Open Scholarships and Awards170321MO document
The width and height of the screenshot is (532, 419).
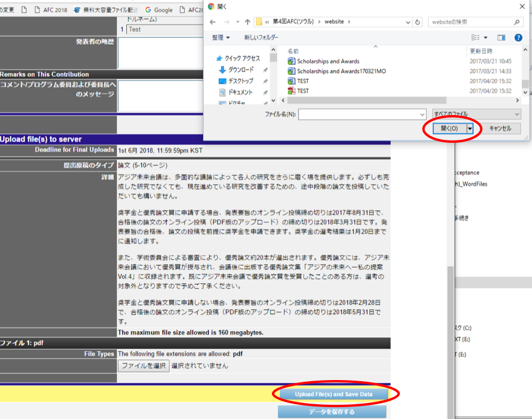pyautogui.click(x=341, y=71)
